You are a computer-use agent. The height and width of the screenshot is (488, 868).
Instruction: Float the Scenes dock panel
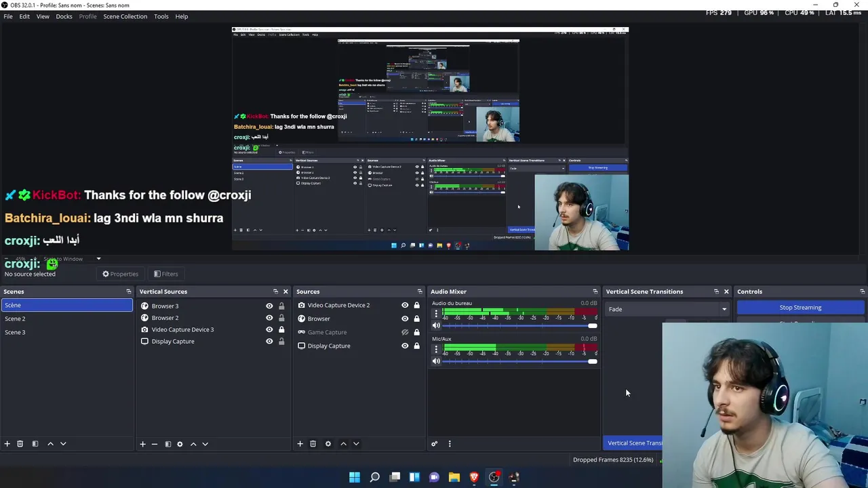click(128, 291)
